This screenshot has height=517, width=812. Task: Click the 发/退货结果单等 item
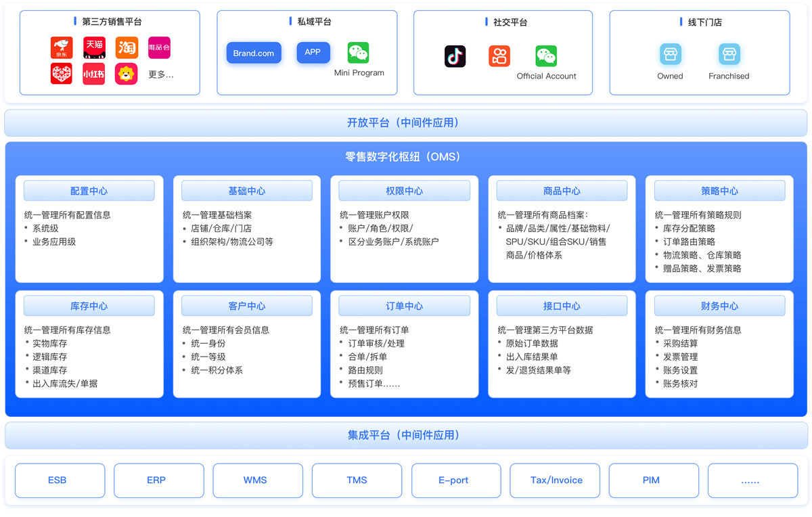click(538, 371)
